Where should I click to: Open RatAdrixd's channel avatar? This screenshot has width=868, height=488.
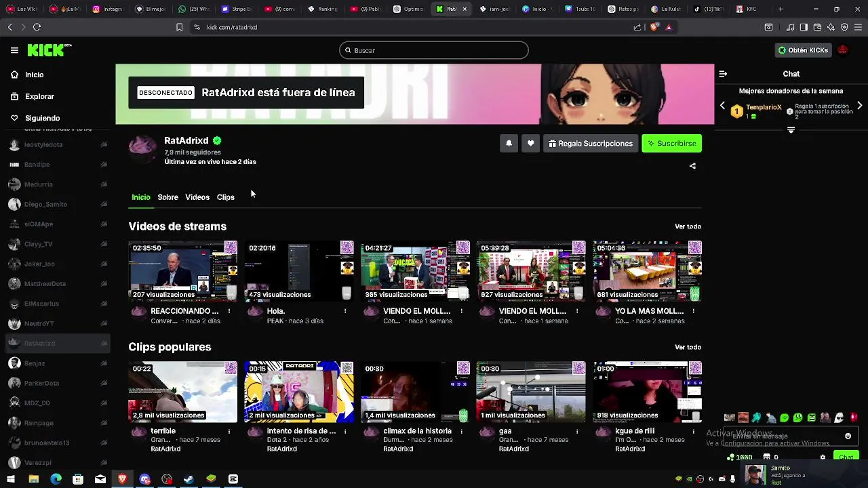(x=142, y=148)
